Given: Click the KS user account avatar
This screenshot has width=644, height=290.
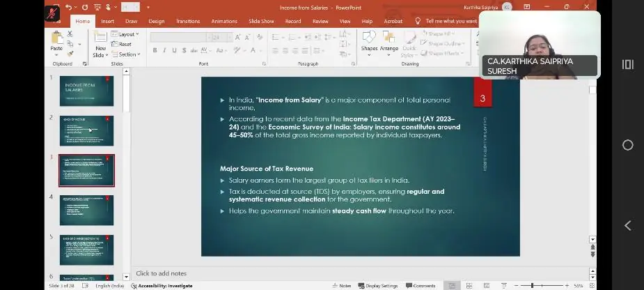Looking at the screenshot, I should click(507, 8).
